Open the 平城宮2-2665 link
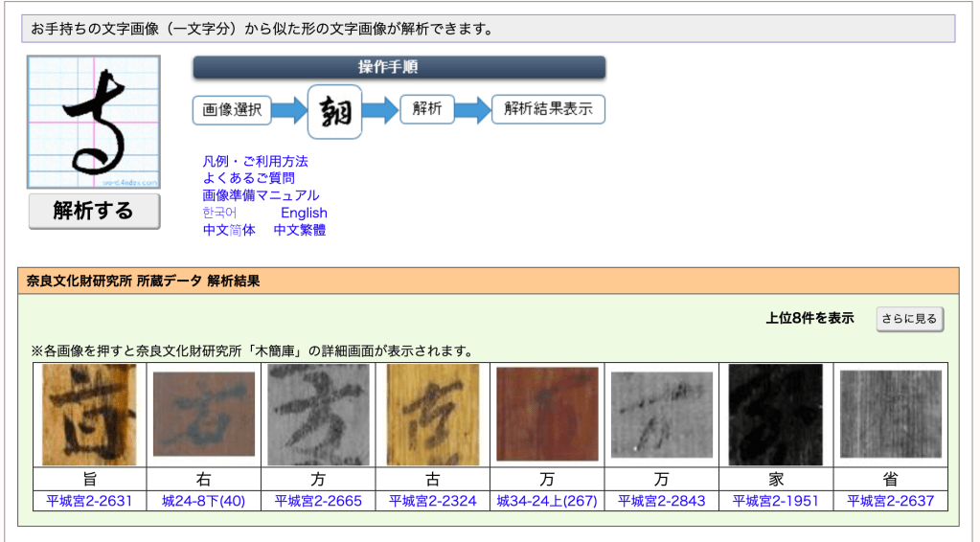This screenshot has height=542, width=980. pyautogui.click(x=318, y=501)
